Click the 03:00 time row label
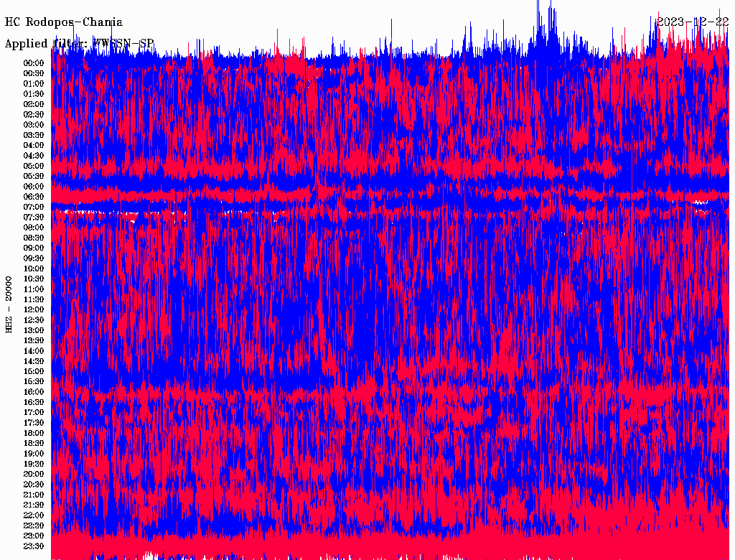 point(34,124)
